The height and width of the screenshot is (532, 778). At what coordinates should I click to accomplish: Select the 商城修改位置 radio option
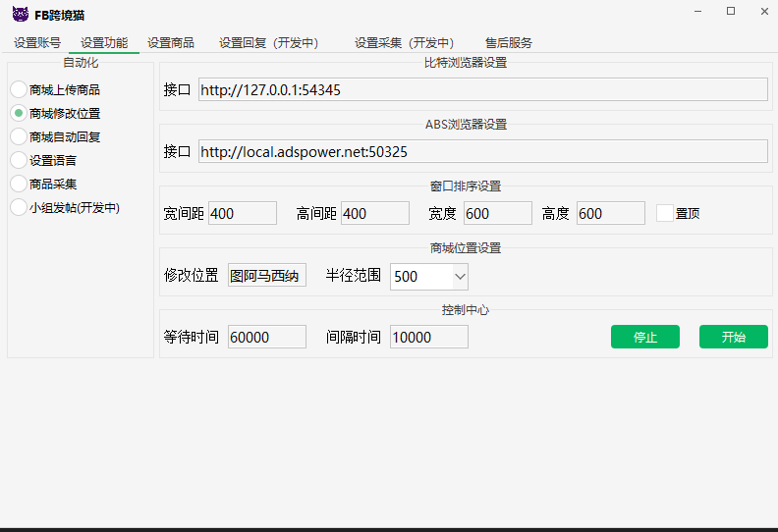tap(19, 113)
